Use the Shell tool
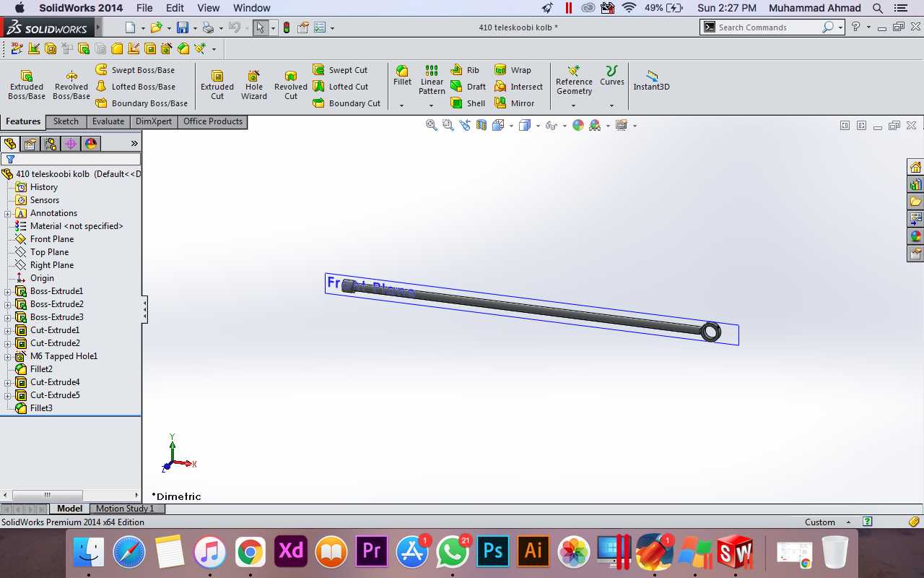 468,103
